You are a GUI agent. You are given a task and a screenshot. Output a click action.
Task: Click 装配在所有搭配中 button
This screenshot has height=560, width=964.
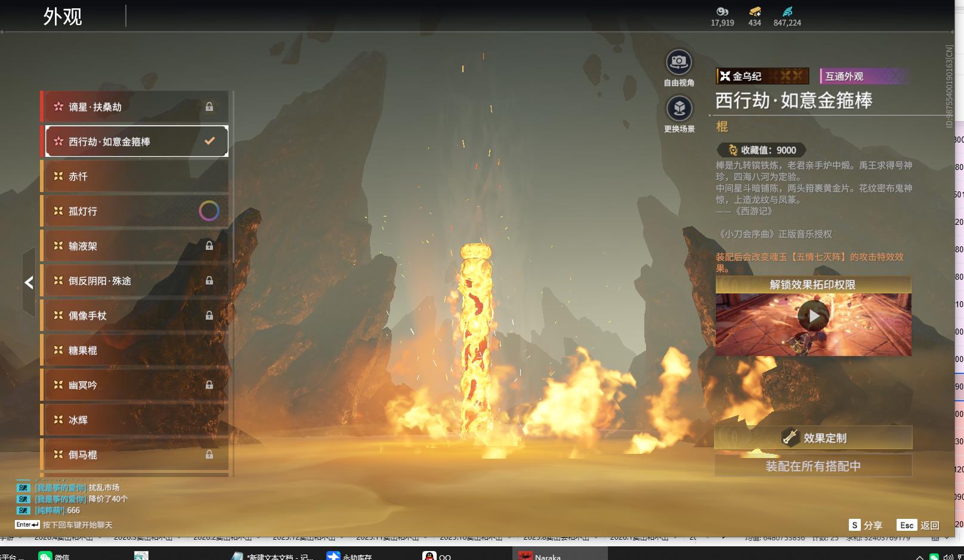coord(813,466)
